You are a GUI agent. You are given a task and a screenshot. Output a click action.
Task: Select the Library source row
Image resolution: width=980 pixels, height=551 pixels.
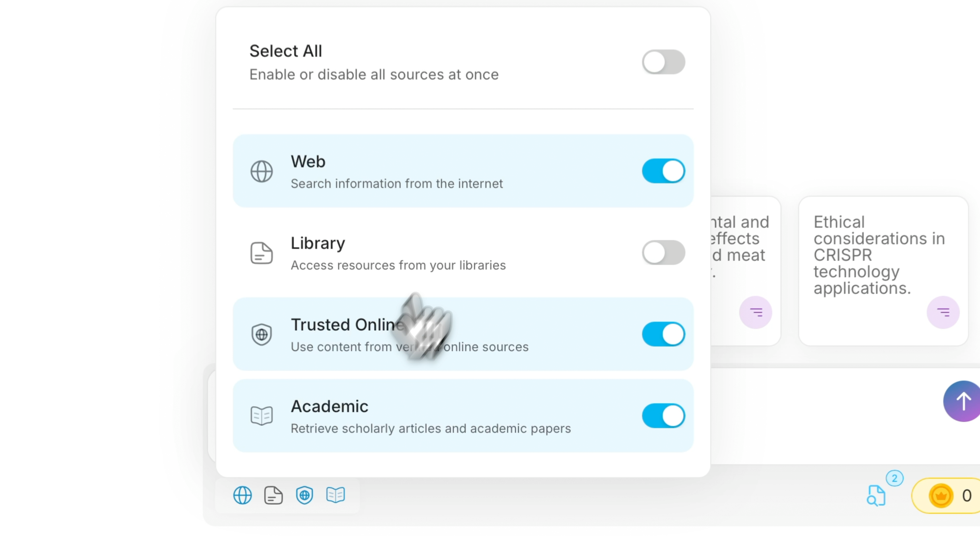point(419,253)
